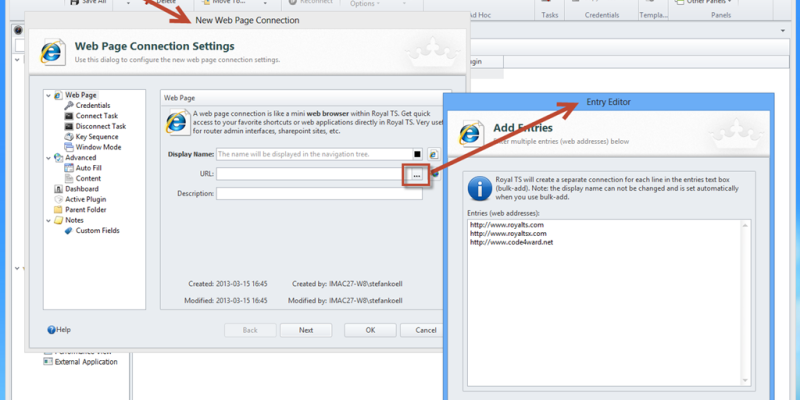Open Active Plugin settings
This screenshot has width=800, height=400.
tap(85, 199)
